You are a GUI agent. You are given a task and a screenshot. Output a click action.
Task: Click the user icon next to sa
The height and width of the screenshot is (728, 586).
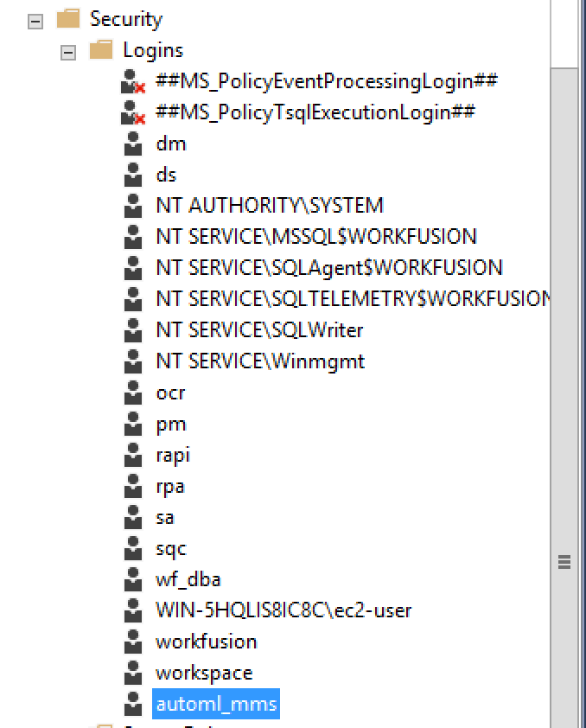pos(133,517)
